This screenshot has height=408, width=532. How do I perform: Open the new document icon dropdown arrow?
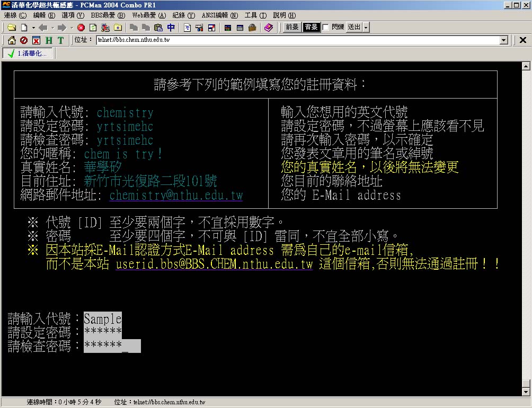point(33,28)
